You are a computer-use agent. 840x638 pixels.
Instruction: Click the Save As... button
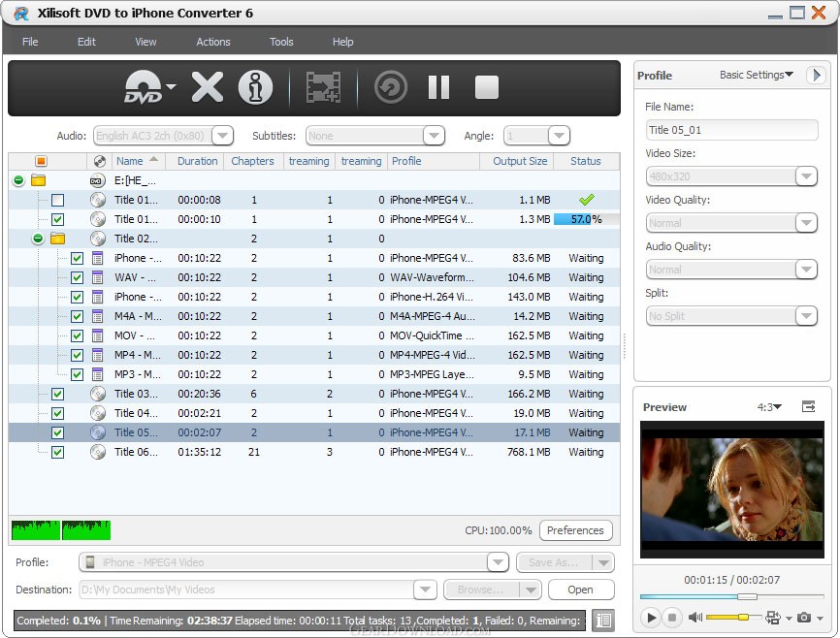click(x=554, y=562)
